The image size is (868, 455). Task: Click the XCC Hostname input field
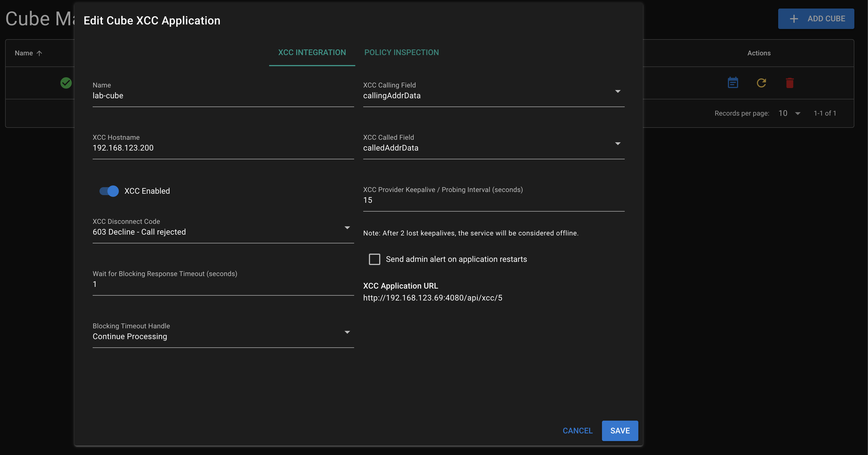pyautogui.click(x=223, y=148)
